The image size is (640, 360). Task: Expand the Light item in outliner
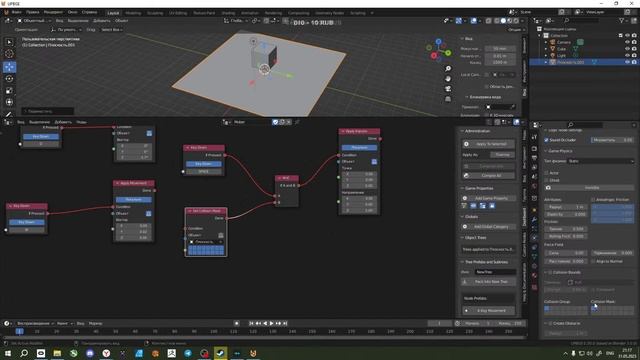pyautogui.click(x=546, y=55)
